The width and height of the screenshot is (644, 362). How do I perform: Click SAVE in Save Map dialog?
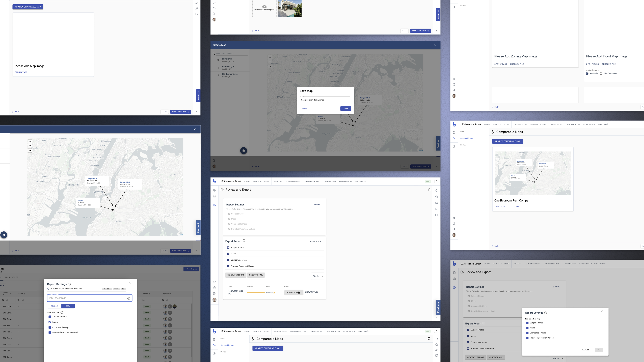coord(345,108)
